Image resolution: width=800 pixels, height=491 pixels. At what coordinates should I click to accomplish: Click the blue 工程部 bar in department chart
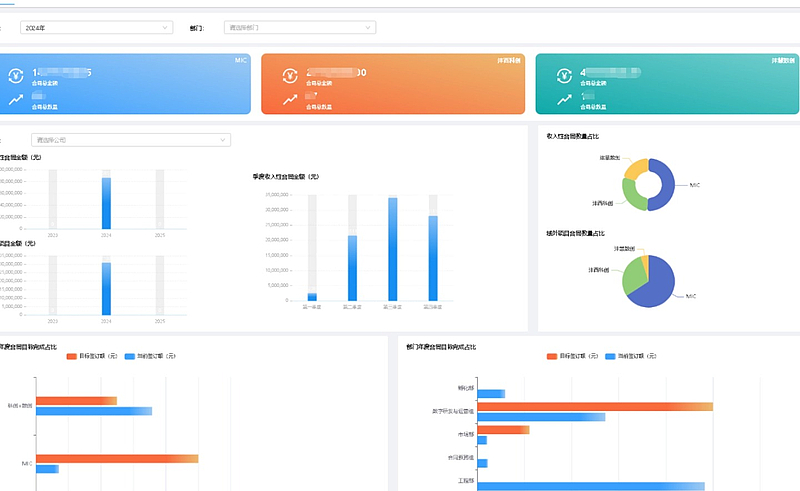[590, 486]
